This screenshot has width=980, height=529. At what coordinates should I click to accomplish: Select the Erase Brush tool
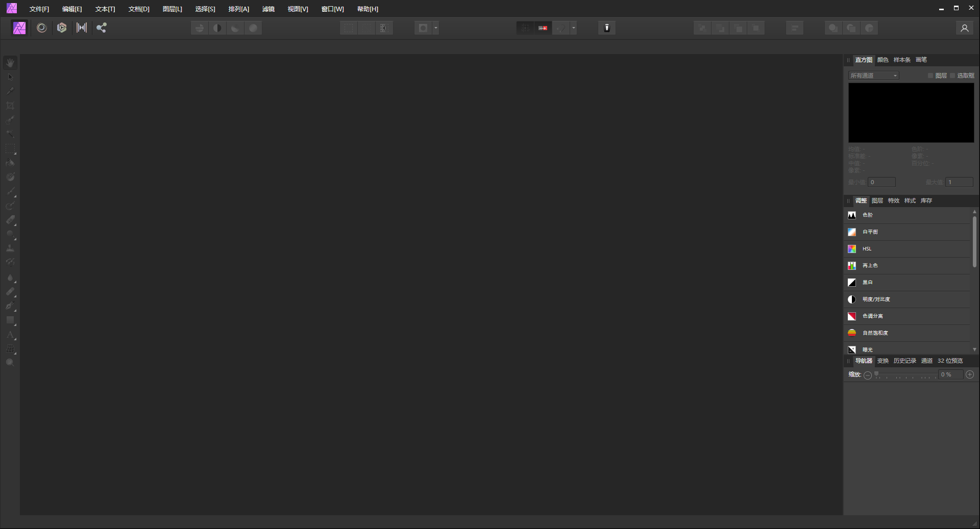click(10, 220)
